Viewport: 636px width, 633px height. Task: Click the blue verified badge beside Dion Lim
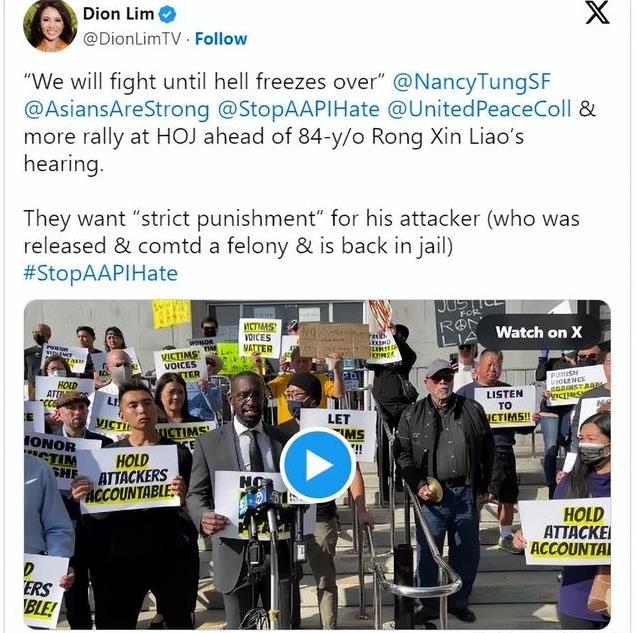pyautogui.click(x=167, y=15)
